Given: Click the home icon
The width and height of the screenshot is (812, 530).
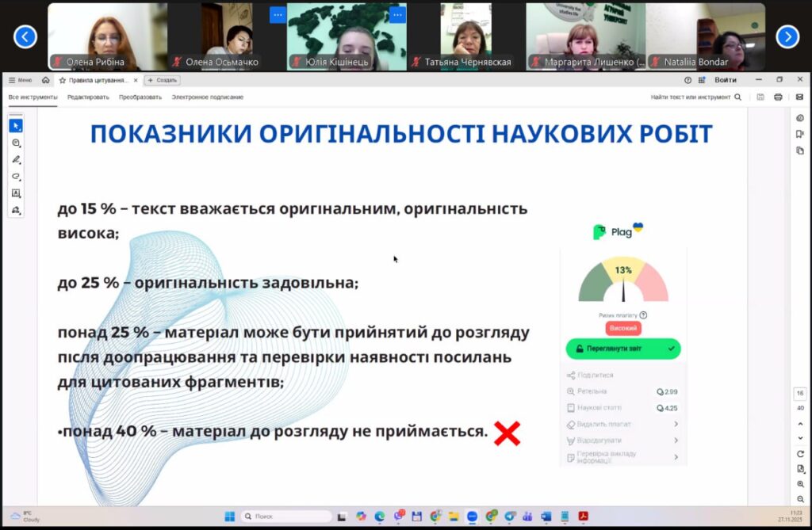Looking at the screenshot, I should (x=45, y=80).
